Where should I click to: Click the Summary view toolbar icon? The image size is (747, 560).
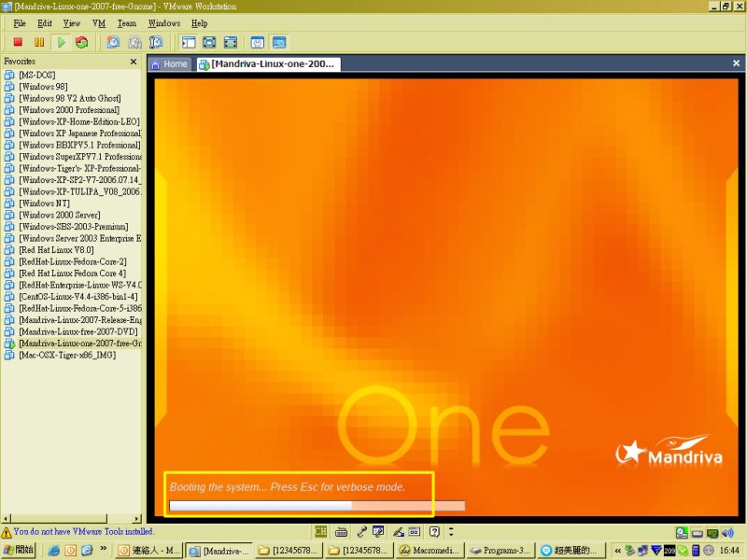[258, 42]
